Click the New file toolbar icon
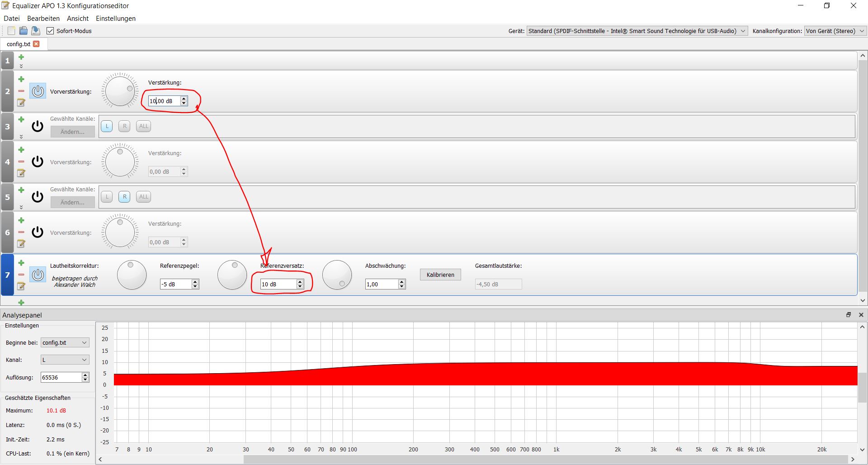 point(11,31)
